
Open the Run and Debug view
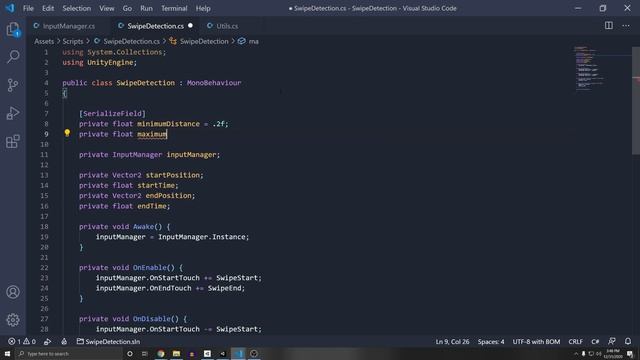click(x=13, y=113)
